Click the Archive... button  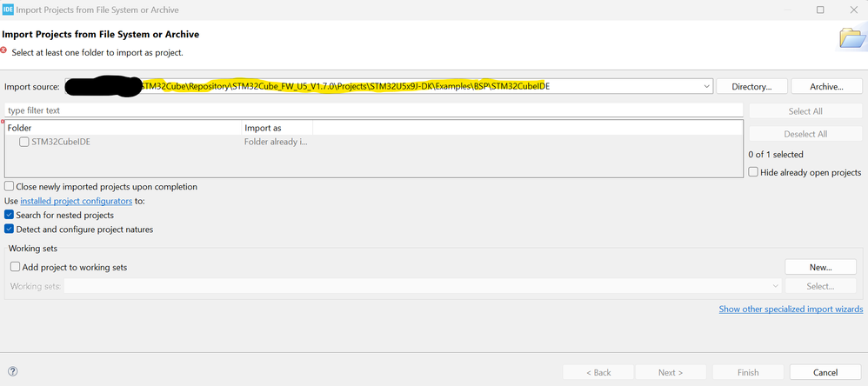tap(826, 86)
